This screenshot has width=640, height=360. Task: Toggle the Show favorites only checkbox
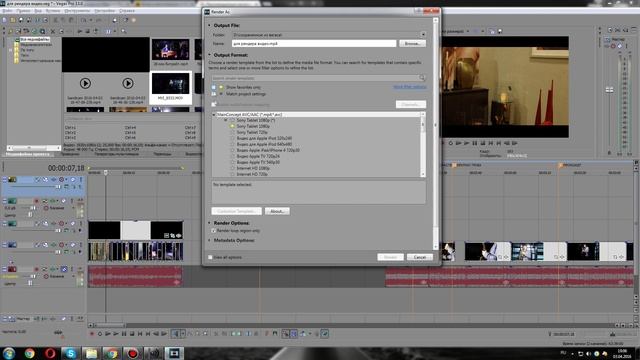[214, 87]
